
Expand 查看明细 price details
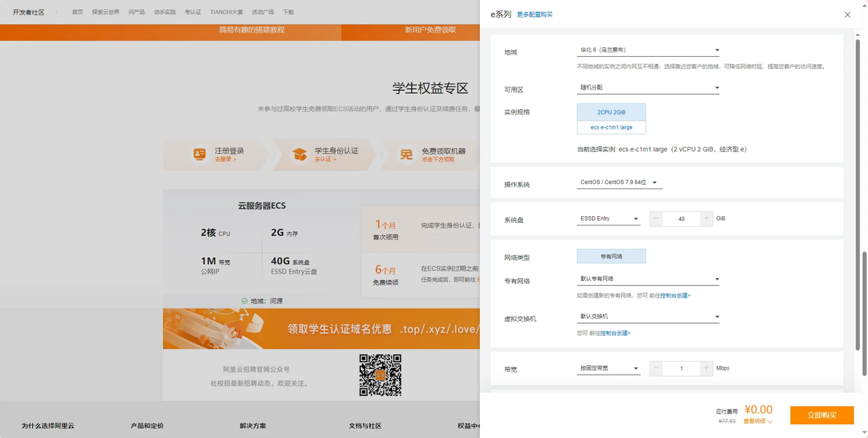[x=757, y=421]
